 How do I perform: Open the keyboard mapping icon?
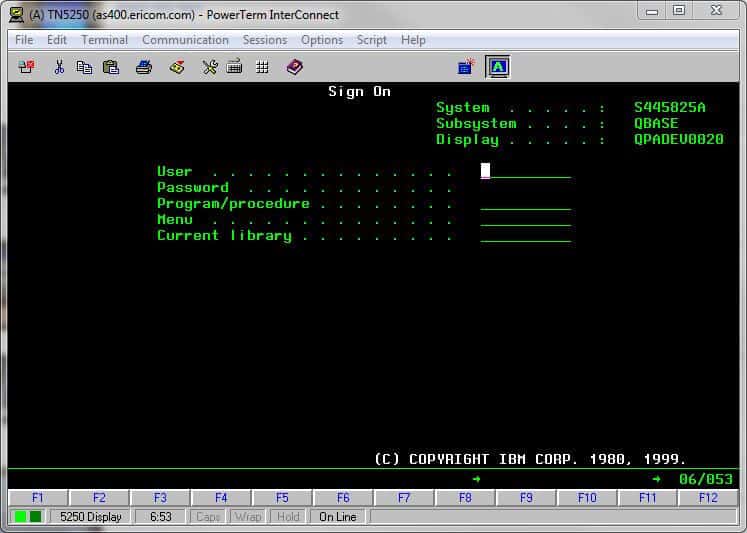click(235, 67)
